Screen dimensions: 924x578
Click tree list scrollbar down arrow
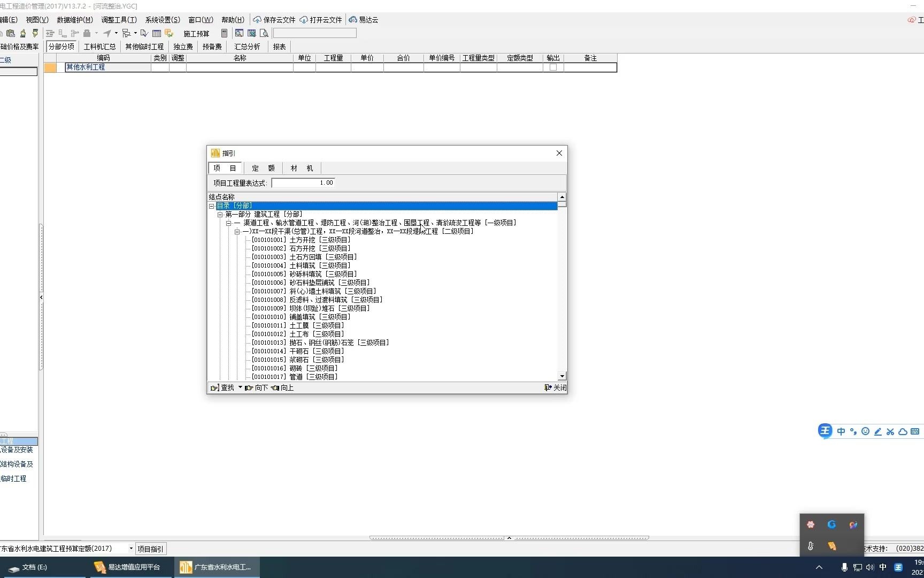[x=561, y=376]
